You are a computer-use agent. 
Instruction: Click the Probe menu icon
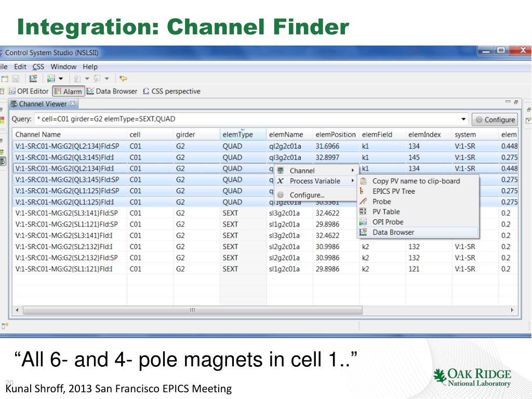click(x=363, y=202)
